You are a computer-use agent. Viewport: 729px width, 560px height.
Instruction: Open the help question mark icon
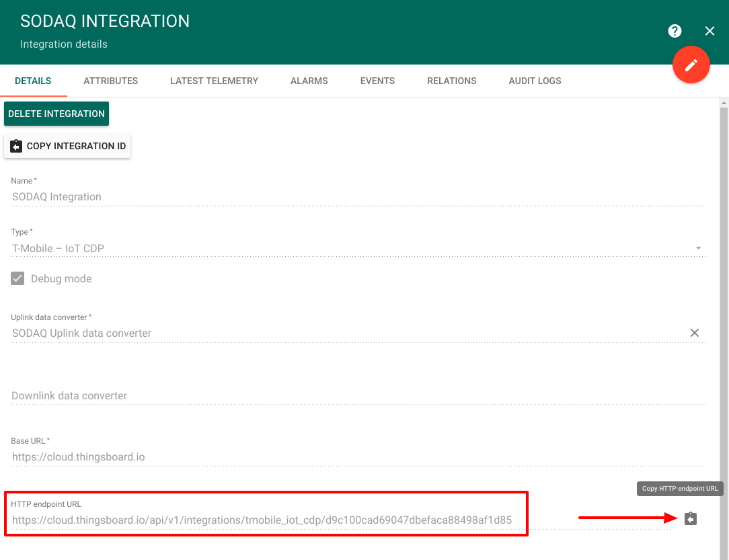(x=675, y=31)
